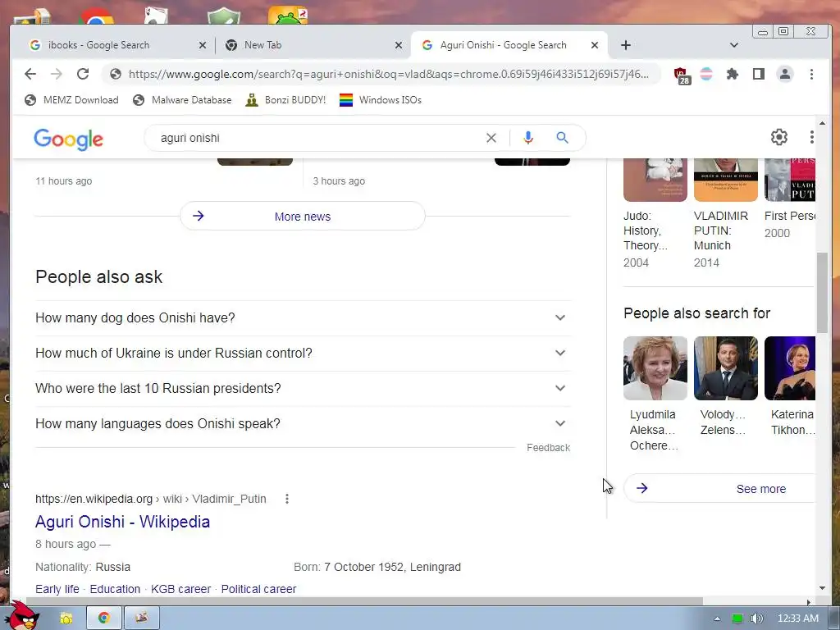
Task: Click the vertical scrollbar thumb
Action: point(822,293)
